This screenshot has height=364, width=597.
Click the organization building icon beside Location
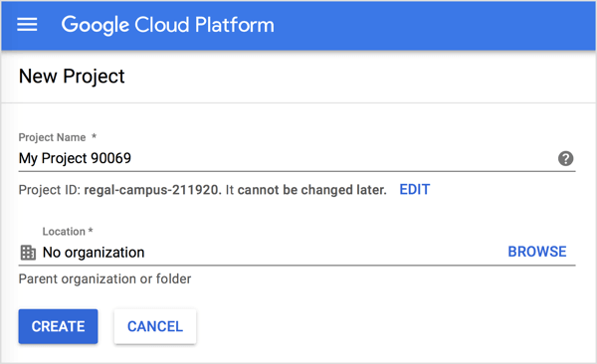coord(28,253)
